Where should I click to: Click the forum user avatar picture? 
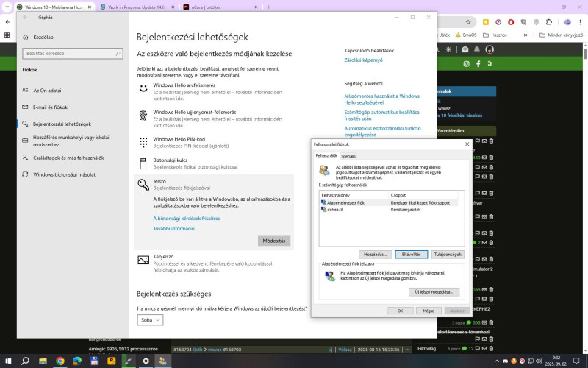490,49
